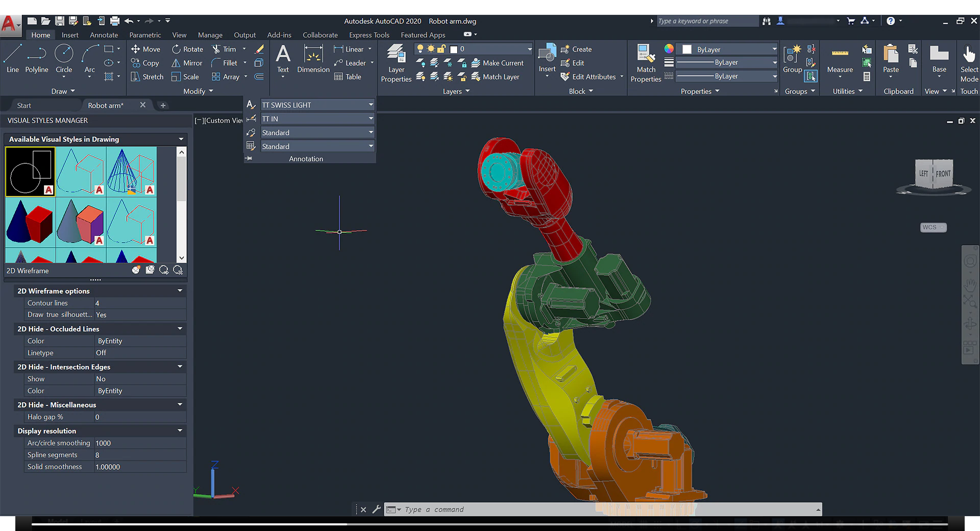Open the Express Tools tab
The width and height of the screenshot is (980, 531).
coord(369,35)
